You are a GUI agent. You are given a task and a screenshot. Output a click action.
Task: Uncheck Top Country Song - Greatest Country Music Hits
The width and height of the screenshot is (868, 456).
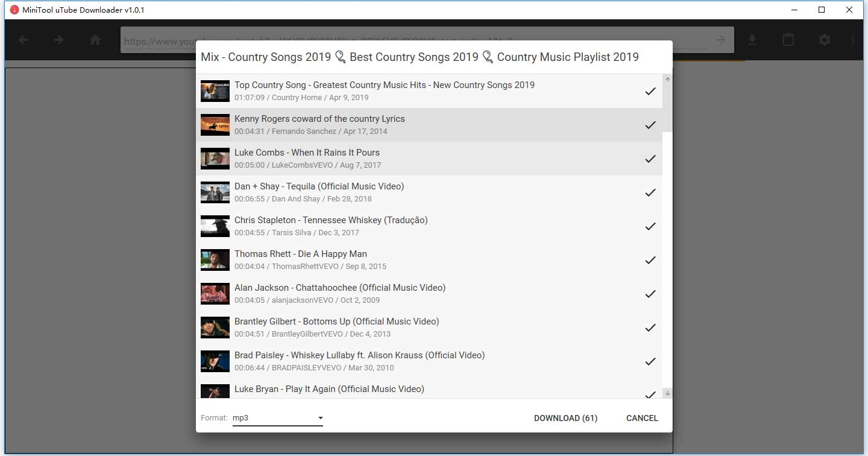click(x=650, y=91)
